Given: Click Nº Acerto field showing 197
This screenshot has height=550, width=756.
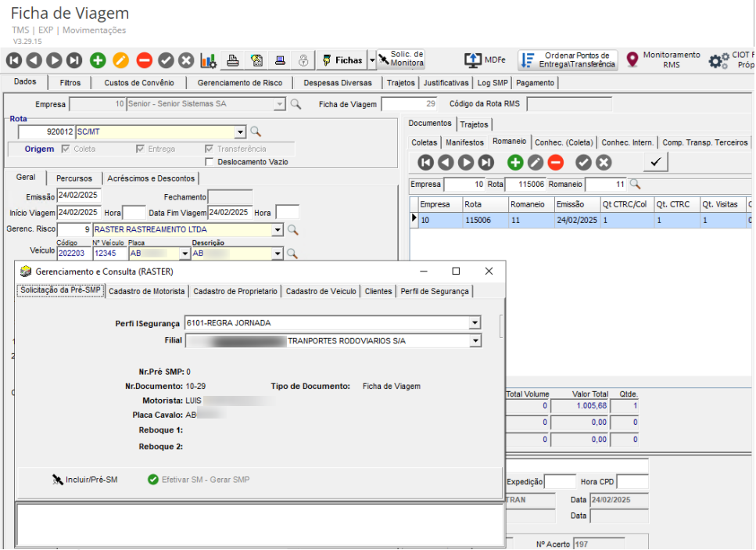Looking at the screenshot, I should pos(599,544).
